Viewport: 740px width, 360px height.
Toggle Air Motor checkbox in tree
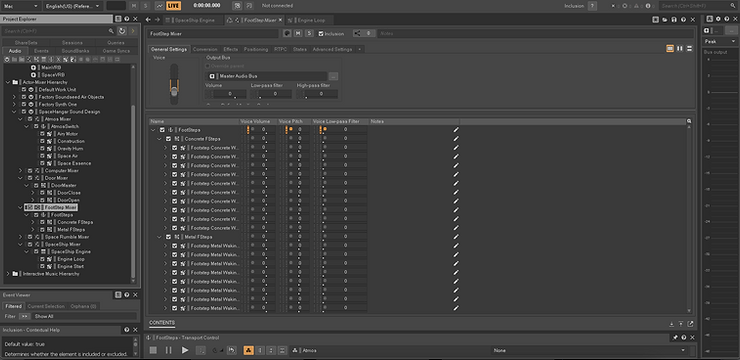point(42,134)
